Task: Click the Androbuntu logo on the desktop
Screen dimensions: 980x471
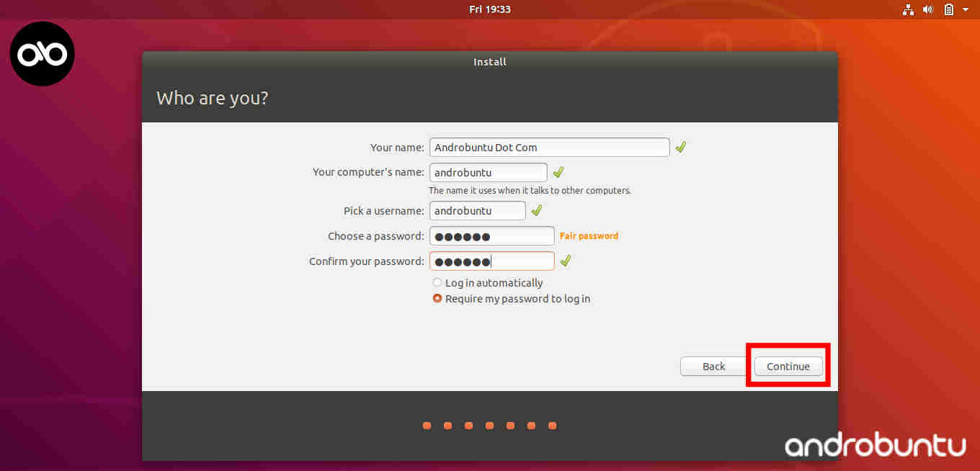Action: point(41,53)
